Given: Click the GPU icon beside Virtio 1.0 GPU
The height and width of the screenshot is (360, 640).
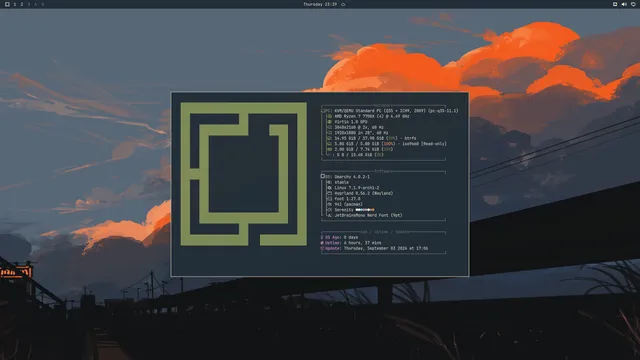Looking at the screenshot, I should 329,122.
